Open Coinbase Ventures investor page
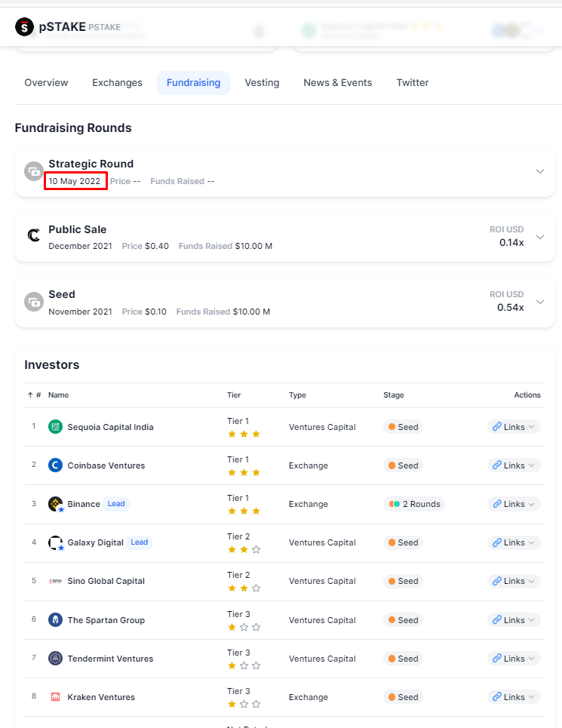 pyautogui.click(x=106, y=465)
